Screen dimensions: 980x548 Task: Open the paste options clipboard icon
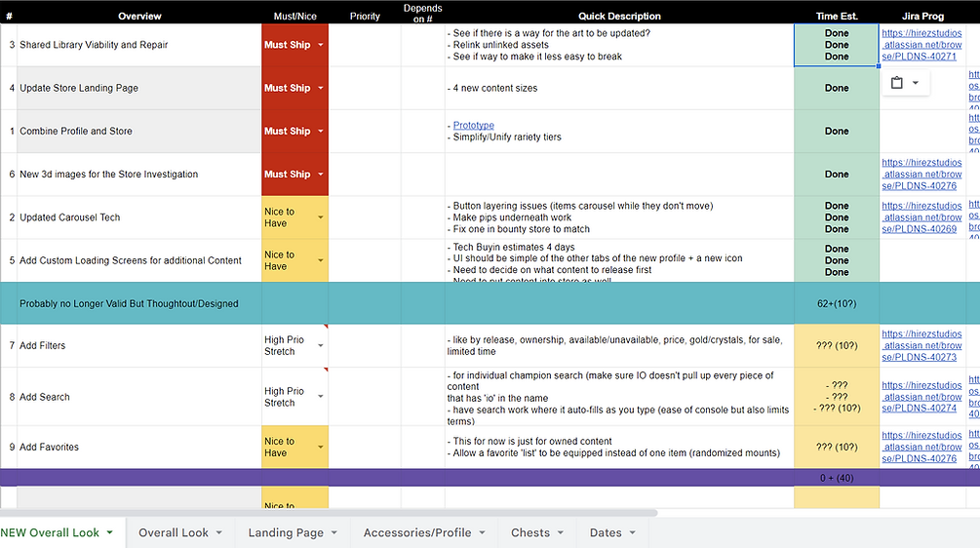tap(896, 83)
